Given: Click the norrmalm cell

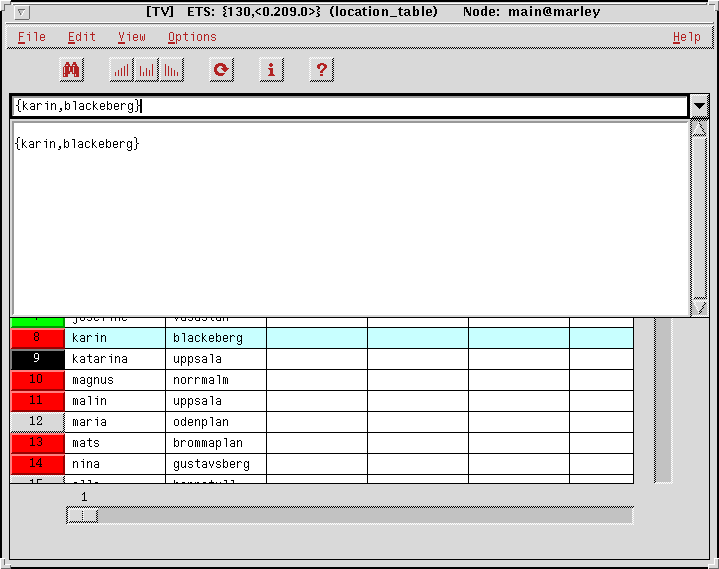Looking at the screenshot, I should (216, 380).
